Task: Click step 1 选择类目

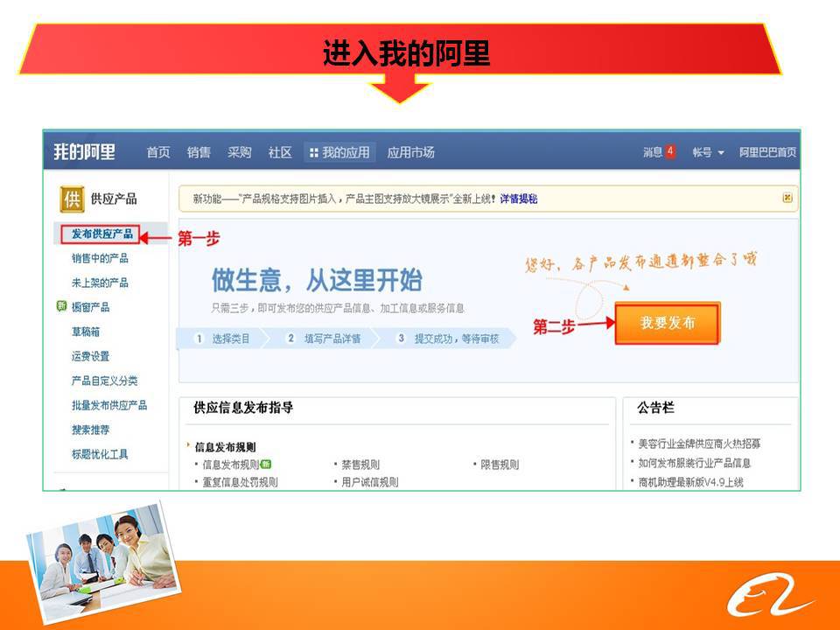Action: pyautogui.click(x=221, y=339)
